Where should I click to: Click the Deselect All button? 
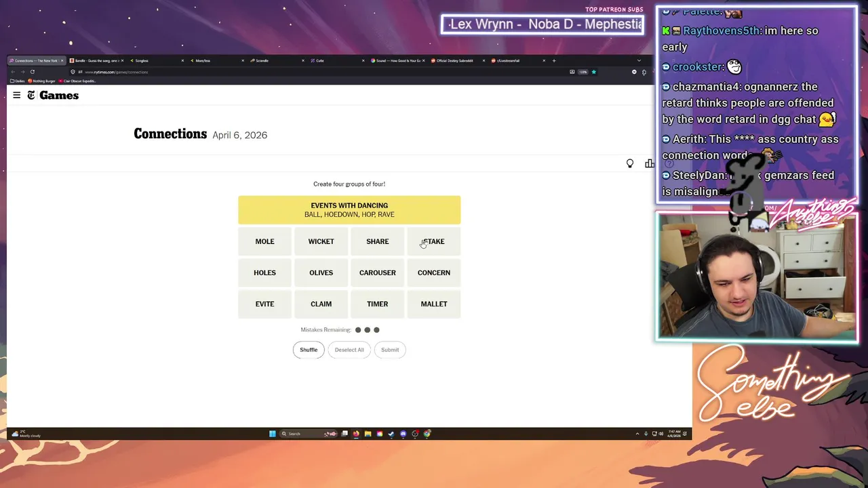click(349, 350)
